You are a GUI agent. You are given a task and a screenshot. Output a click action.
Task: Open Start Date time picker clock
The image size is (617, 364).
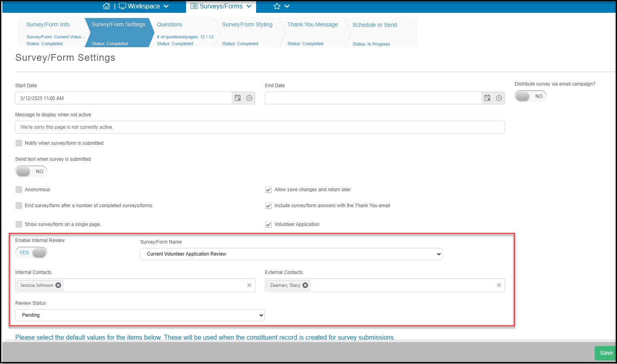[249, 98]
